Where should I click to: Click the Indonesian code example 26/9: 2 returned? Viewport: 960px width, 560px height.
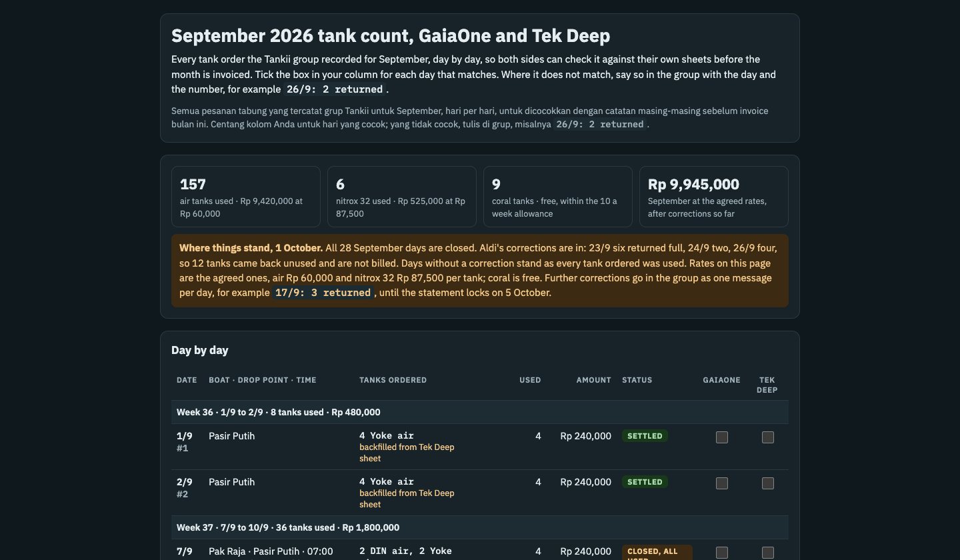600,124
